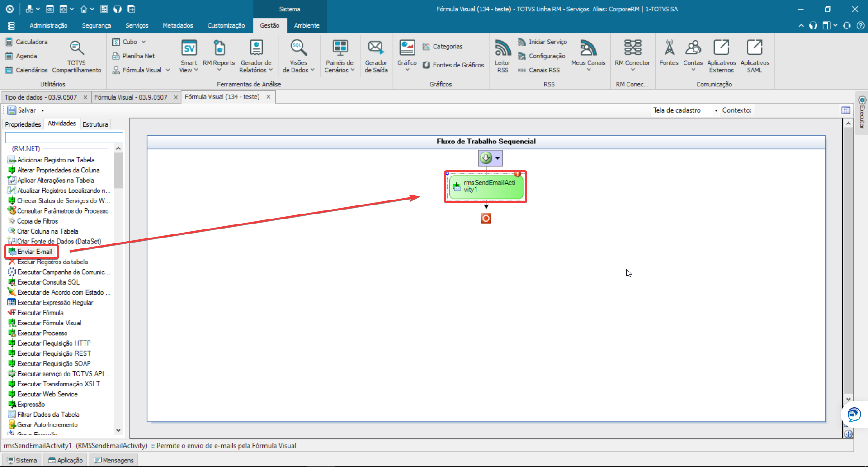Image resolution: width=868 pixels, height=467 pixels.
Task: Switch to the Estrutura tab
Action: (x=95, y=124)
